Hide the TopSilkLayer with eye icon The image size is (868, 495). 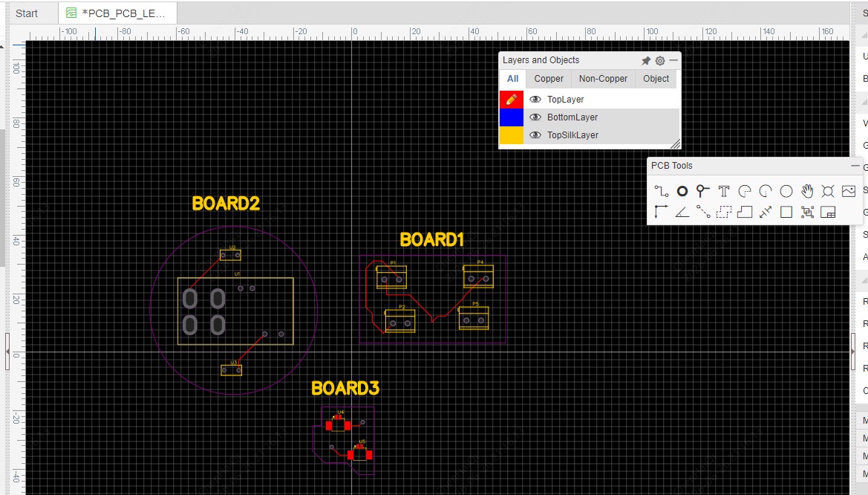pyautogui.click(x=535, y=135)
